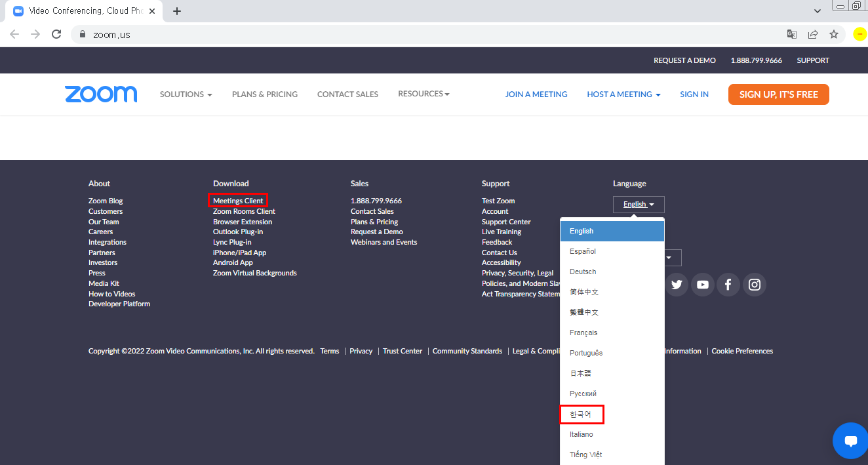
Task: Click the share page icon
Action: [x=813, y=34]
